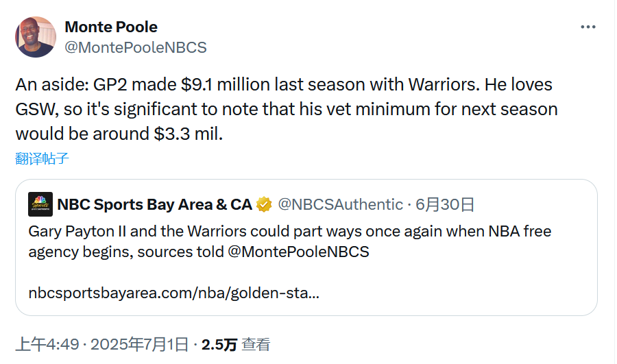Open NBC Sports Bay Area logo avatar
The image size is (617, 364).
click(x=40, y=204)
